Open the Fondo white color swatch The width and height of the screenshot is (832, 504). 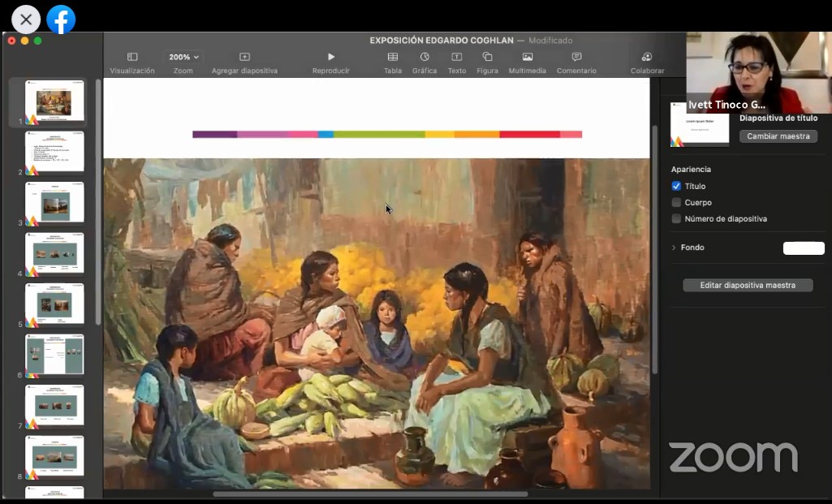pos(804,248)
